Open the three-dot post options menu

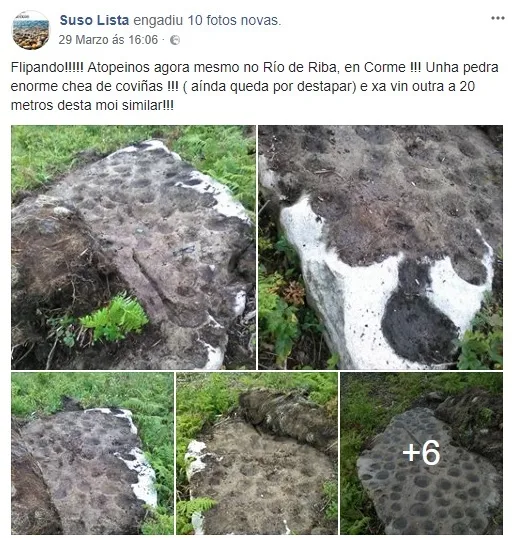coord(498,18)
